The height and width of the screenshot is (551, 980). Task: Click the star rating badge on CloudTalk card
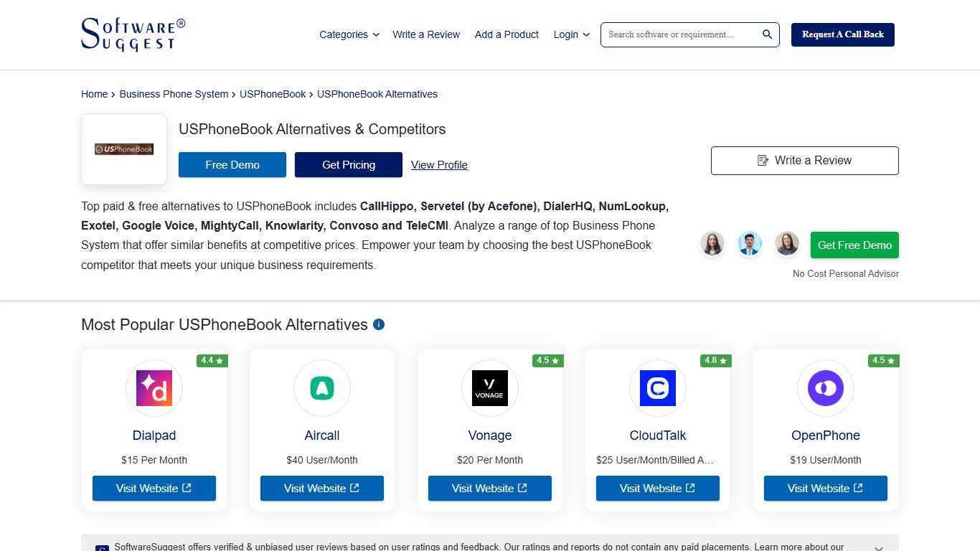coord(715,360)
